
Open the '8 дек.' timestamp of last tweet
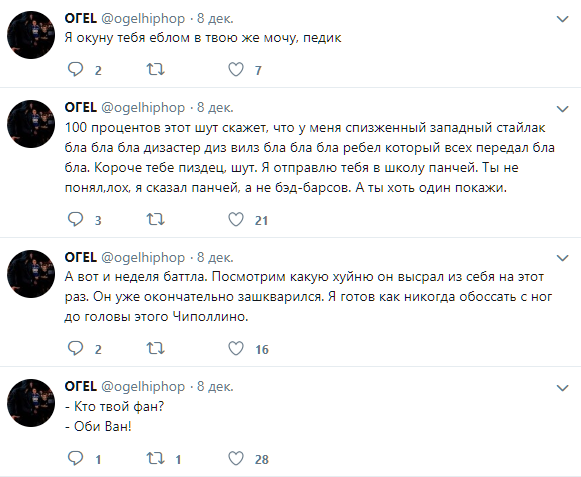(x=215, y=387)
